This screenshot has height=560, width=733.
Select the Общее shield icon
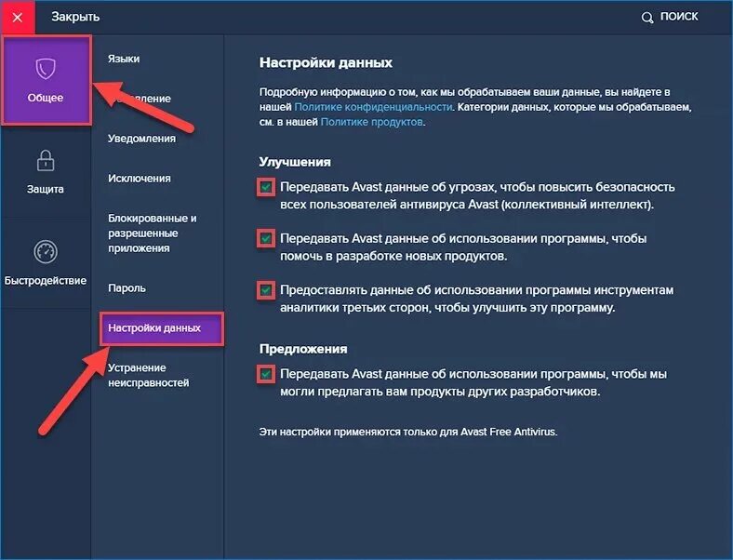46,69
